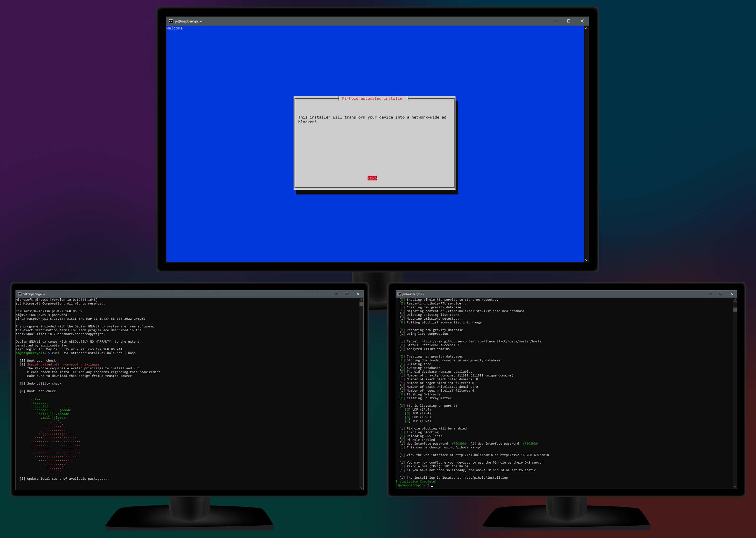Click the Ok button in the Pi-hole installer dialog
Screen dimensions: 756x538
pyautogui.click(x=372, y=178)
